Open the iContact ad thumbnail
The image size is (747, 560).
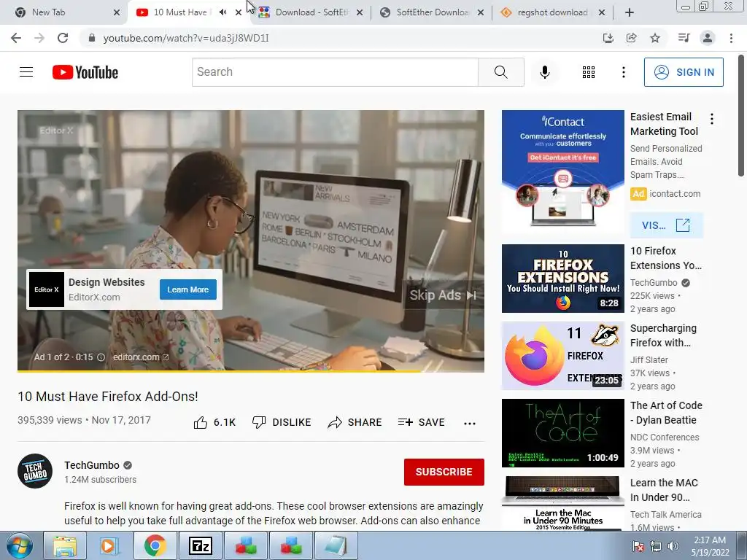(562, 171)
